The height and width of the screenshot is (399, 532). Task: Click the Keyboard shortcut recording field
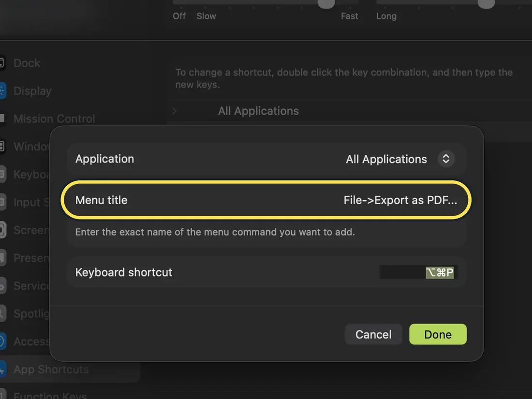coord(419,272)
